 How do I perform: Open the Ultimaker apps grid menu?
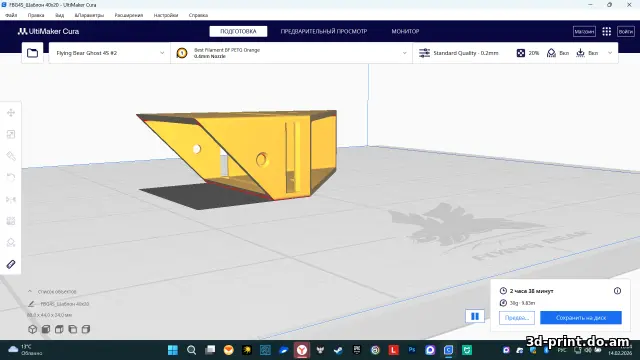click(x=607, y=31)
